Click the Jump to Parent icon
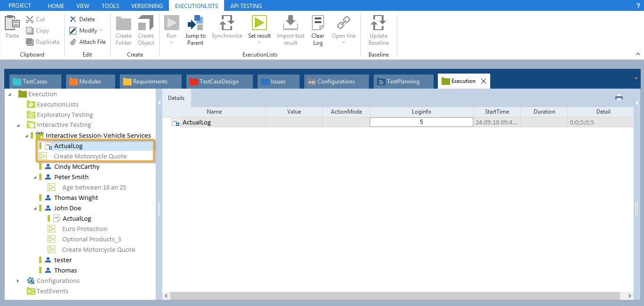The width and height of the screenshot is (644, 306). (195, 23)
